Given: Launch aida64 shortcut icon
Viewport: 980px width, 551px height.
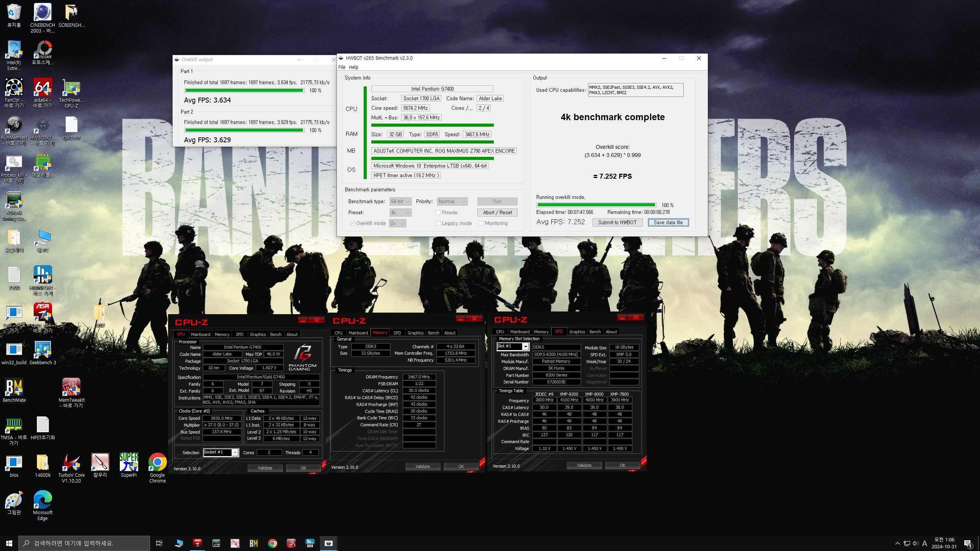Looking at the screenshot, I should (42, 93).
